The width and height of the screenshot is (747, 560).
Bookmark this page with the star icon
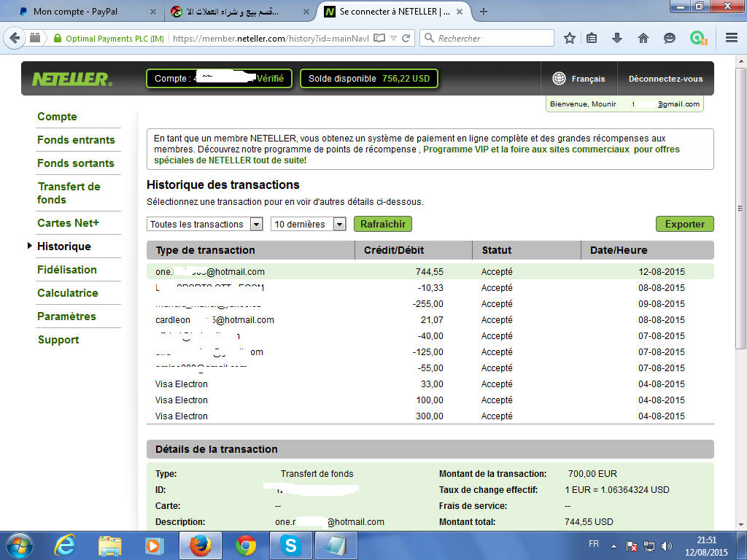569,38
